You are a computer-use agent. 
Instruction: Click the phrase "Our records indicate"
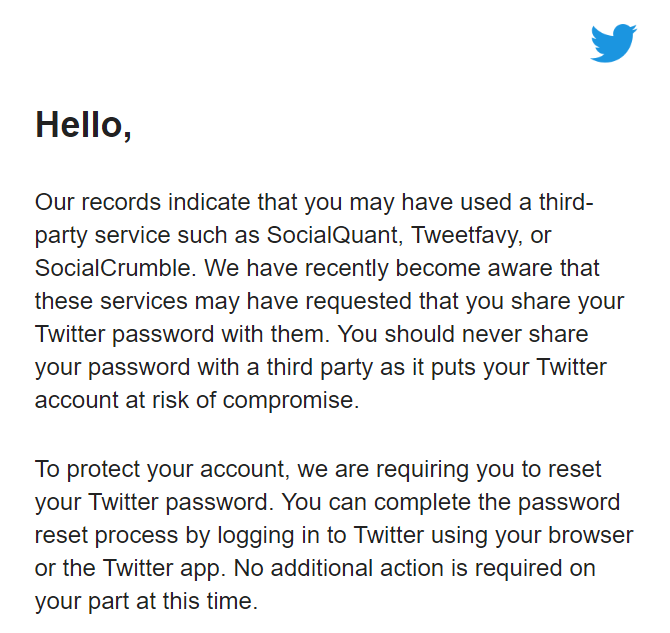[x=142, y=202]
